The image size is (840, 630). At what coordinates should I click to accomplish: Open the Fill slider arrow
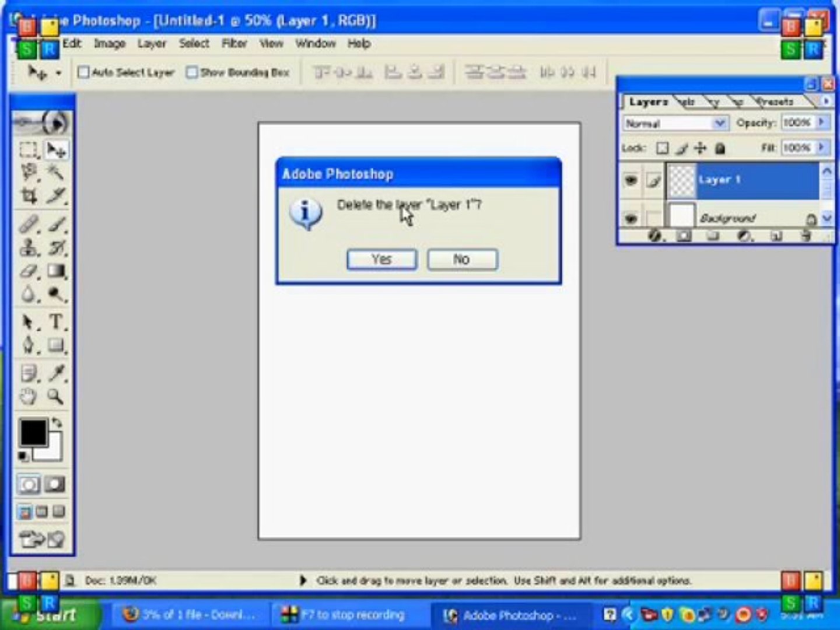821,148
